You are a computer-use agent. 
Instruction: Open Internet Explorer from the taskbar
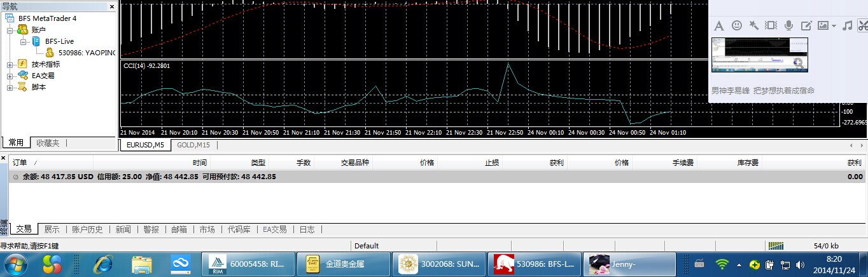pos(102,264)
